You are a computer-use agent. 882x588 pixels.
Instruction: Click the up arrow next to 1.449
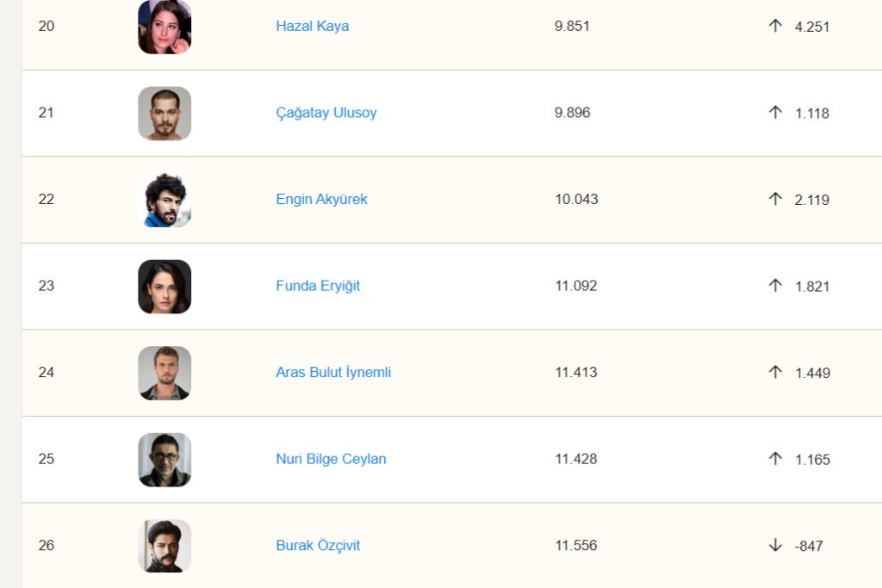pos(775,372)
